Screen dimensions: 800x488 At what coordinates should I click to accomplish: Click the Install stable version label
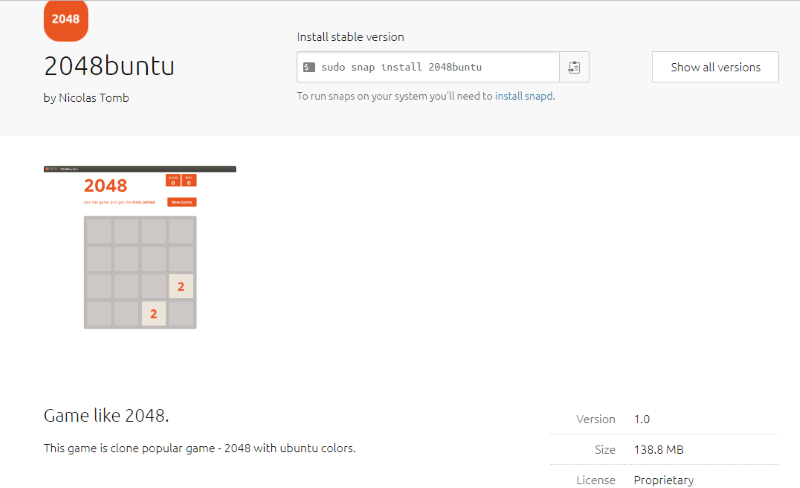pos(350,37)
